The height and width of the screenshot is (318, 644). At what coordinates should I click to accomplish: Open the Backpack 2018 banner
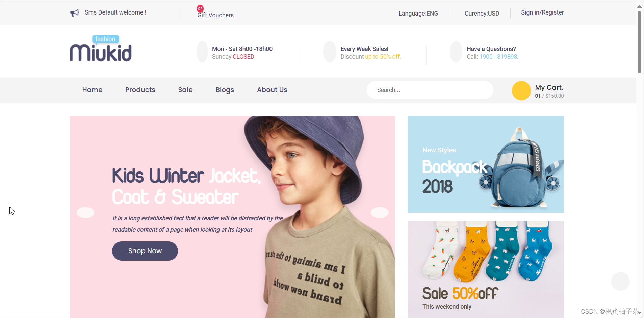point(486,164)
